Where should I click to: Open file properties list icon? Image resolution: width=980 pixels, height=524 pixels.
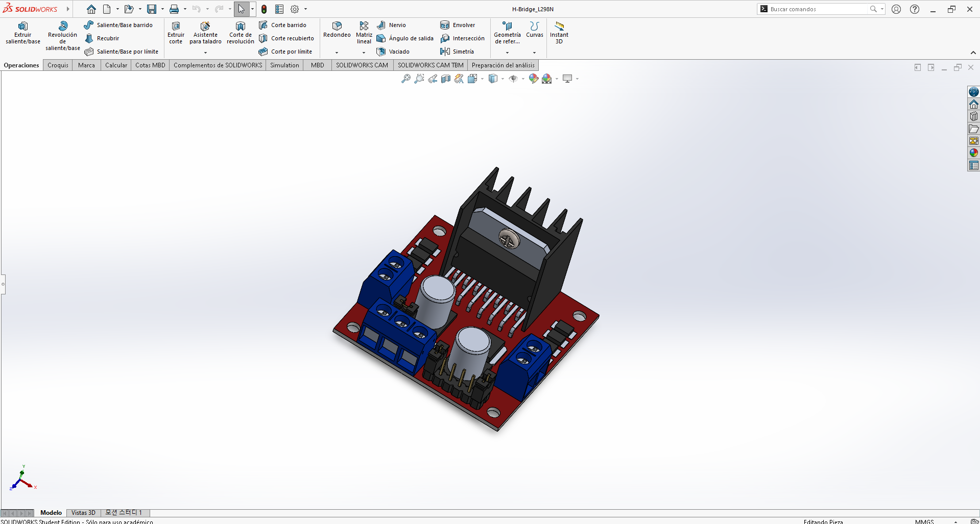pyautogui.click(x=279, y=9)
